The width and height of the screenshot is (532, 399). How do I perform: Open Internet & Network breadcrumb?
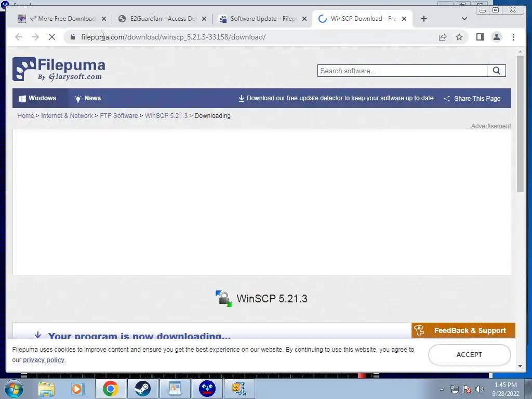67,116
